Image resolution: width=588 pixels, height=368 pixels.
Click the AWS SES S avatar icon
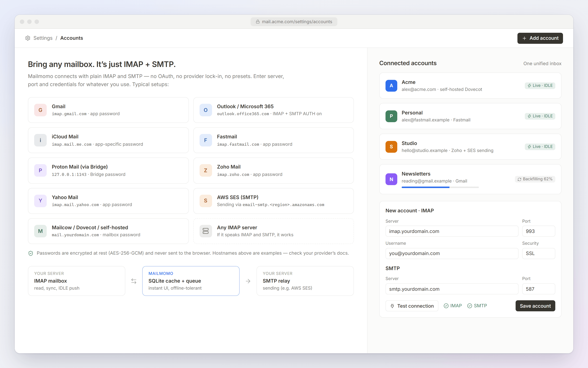pyautogui.click(x=206, y=201)
